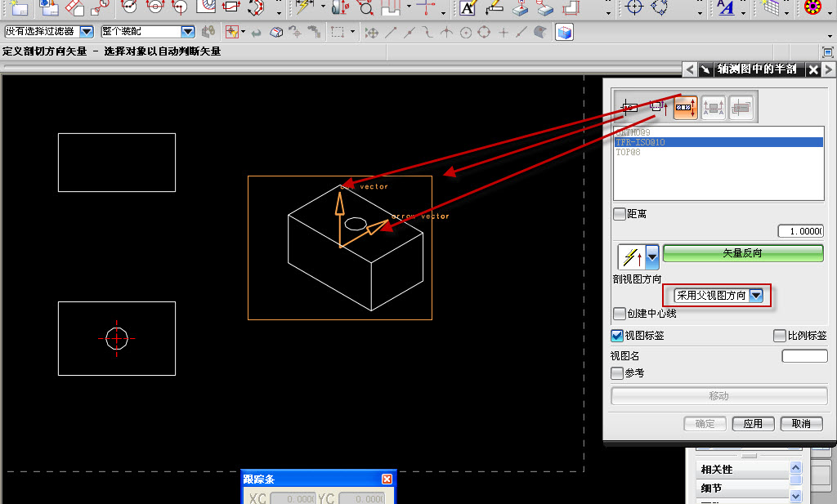Click the XC coordinate field in 跟踪条

[x=293, y=498]
